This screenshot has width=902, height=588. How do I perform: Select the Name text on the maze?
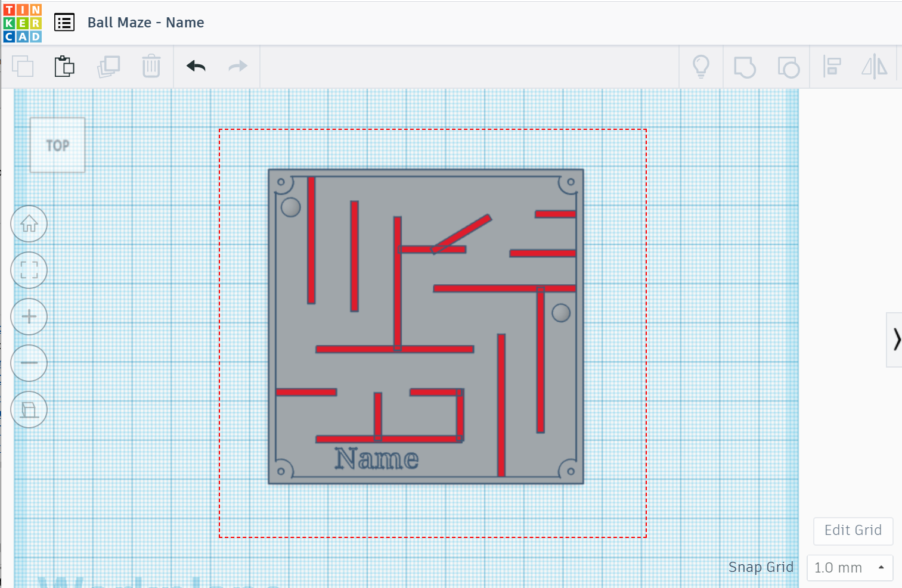(x=377, y=459)
